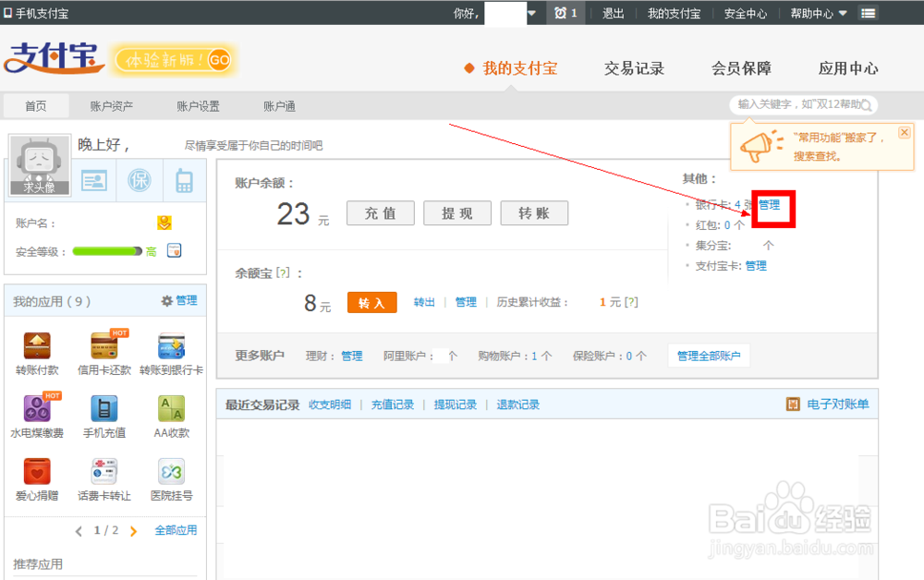The height and width of the screenshot is (580, 924).
Task: Click 购物账户 count 1 link
Action: tap(534, 356)
